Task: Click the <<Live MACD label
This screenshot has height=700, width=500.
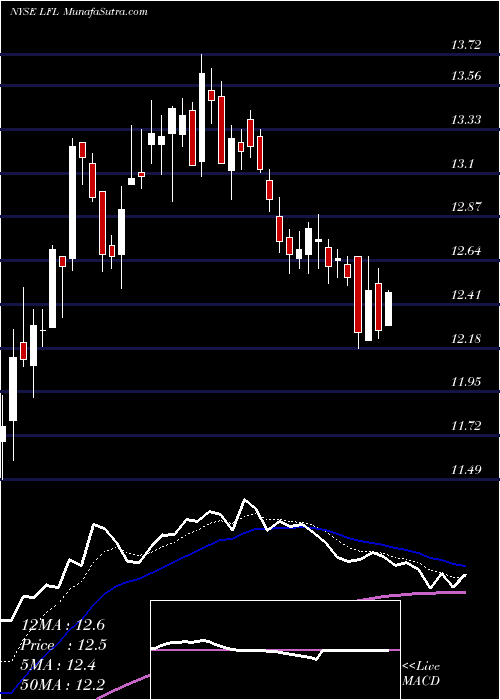Action: [421, 673]
